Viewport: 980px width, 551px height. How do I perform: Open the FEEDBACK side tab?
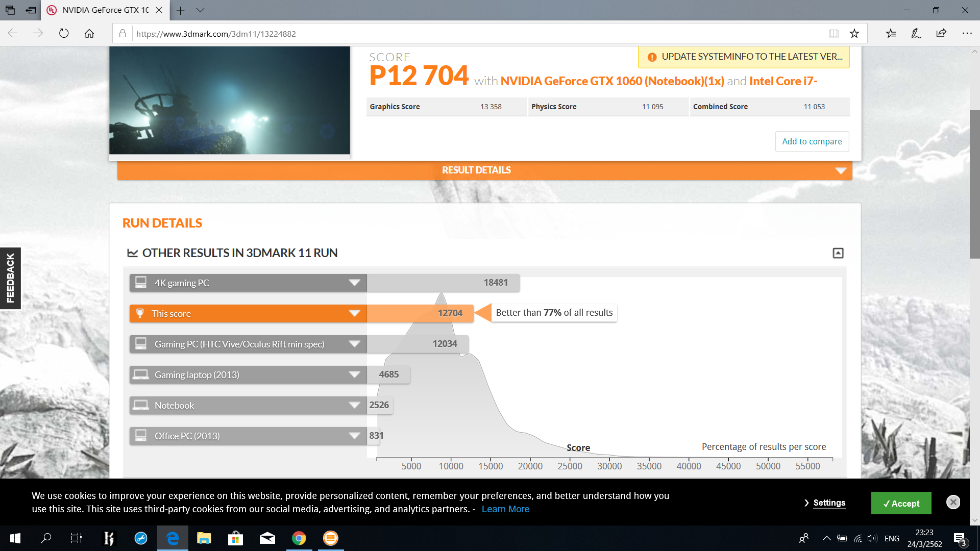pyautogui.click(x=10, y=278)
